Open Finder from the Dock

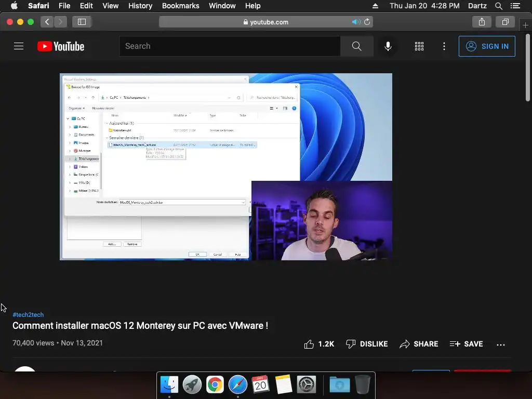[169, 384]
